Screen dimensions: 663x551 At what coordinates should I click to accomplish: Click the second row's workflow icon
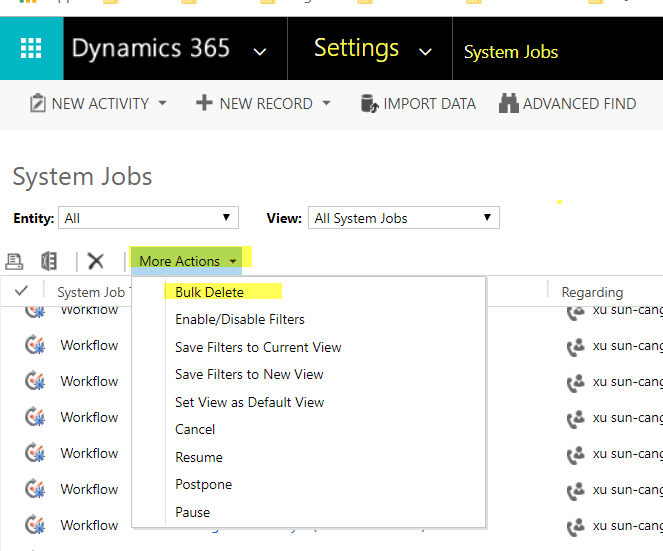pos(35,345)
